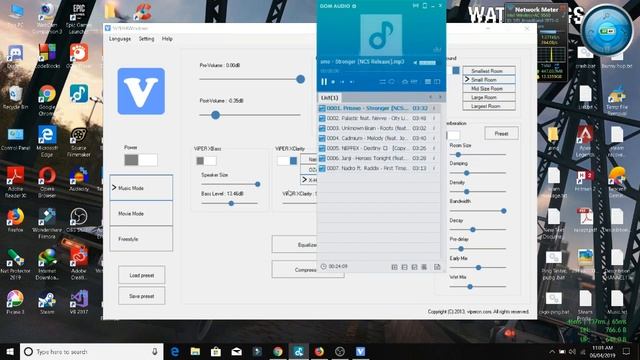Choose Largest Room option
Image resolution: width=640 pixels, height=360 pixels.
click(489, 106)
